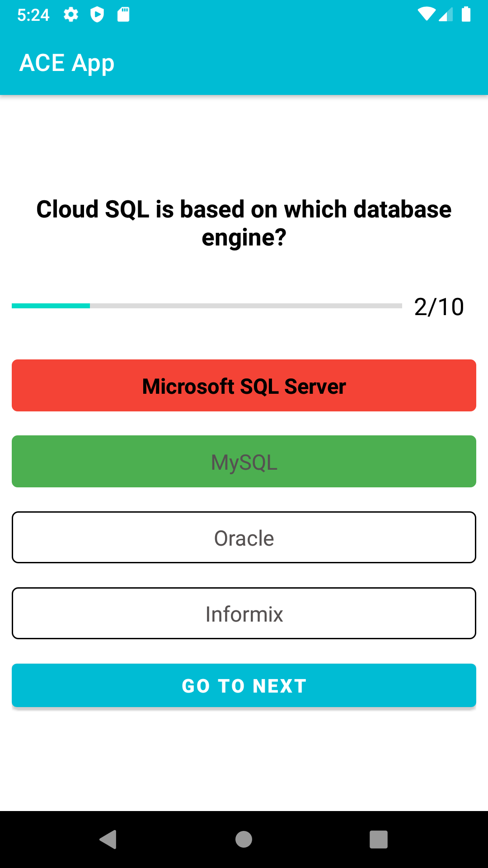
Task: Click the battery indicator icon
Action: coord(466,14)
